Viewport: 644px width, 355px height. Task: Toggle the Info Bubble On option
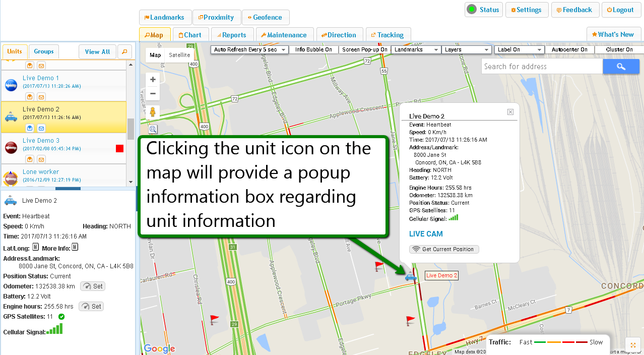(313, 49)
